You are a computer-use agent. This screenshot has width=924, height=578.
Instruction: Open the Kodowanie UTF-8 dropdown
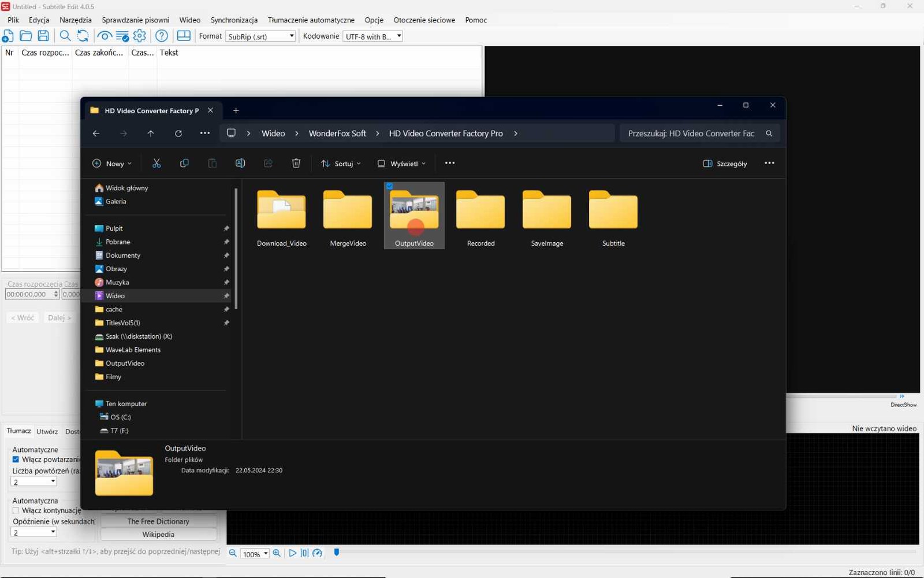pyautogui.click(x=372, y=36)
